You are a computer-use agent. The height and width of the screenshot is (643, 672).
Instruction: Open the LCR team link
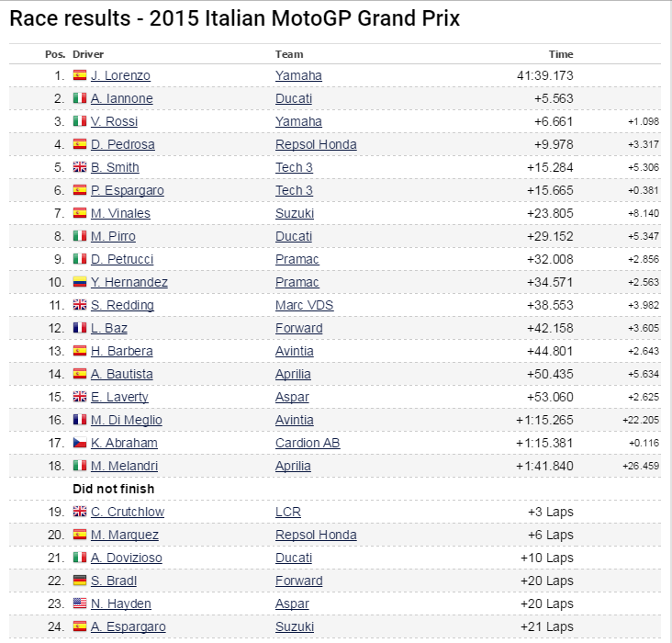(288, 512)
